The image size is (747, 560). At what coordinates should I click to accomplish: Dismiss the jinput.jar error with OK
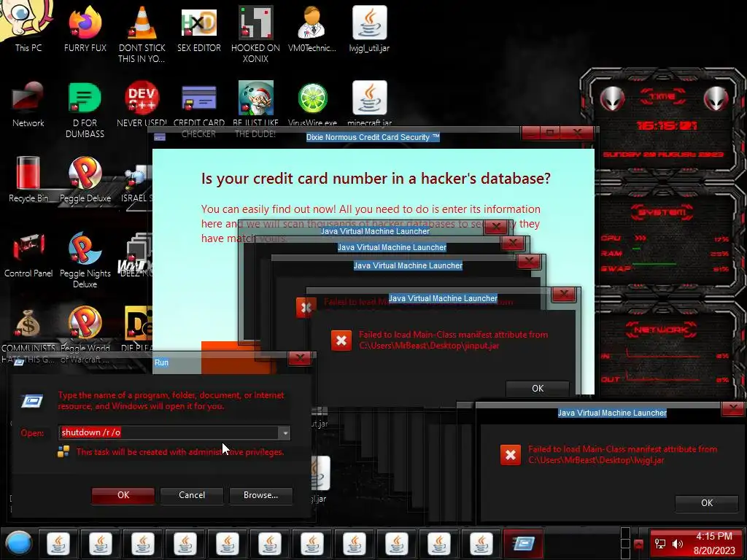[x=538, y=389]
